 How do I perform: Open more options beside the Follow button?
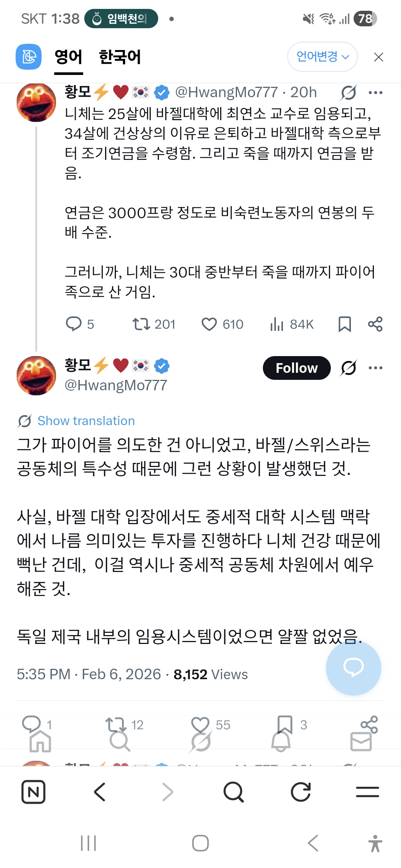[x=375, y=368]
